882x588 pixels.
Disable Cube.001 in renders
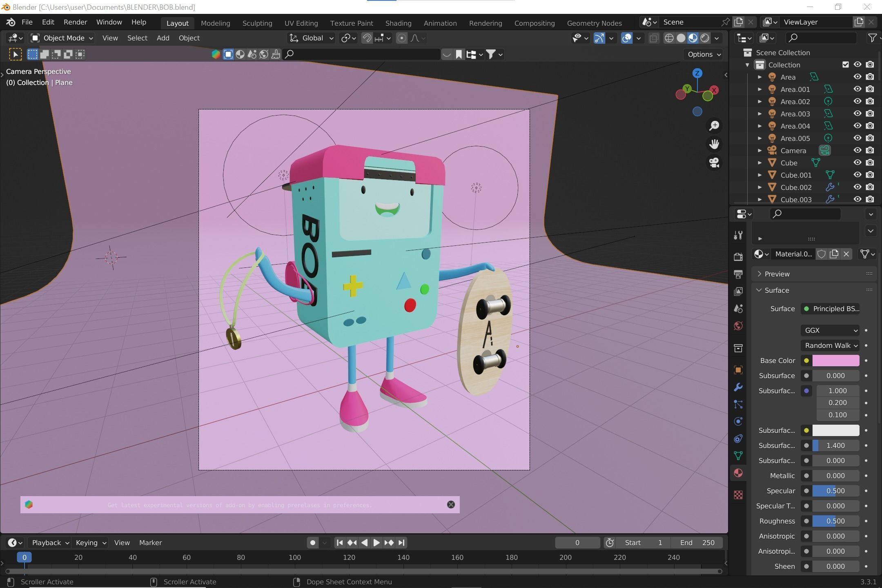click(x=870, y=175)
